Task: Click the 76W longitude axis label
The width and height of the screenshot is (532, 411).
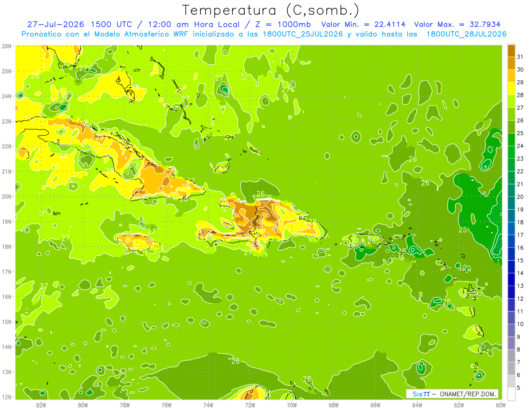Action: tap(166, 405)
